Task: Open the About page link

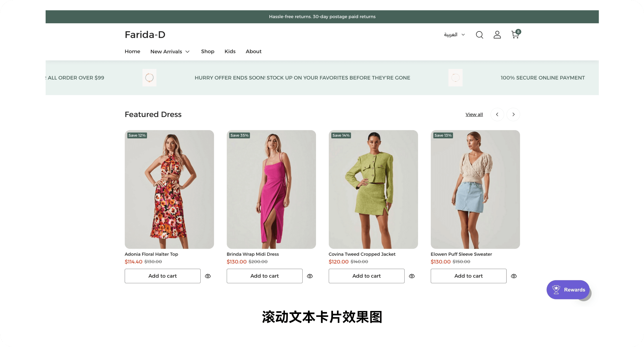Action: pos(253,52)
